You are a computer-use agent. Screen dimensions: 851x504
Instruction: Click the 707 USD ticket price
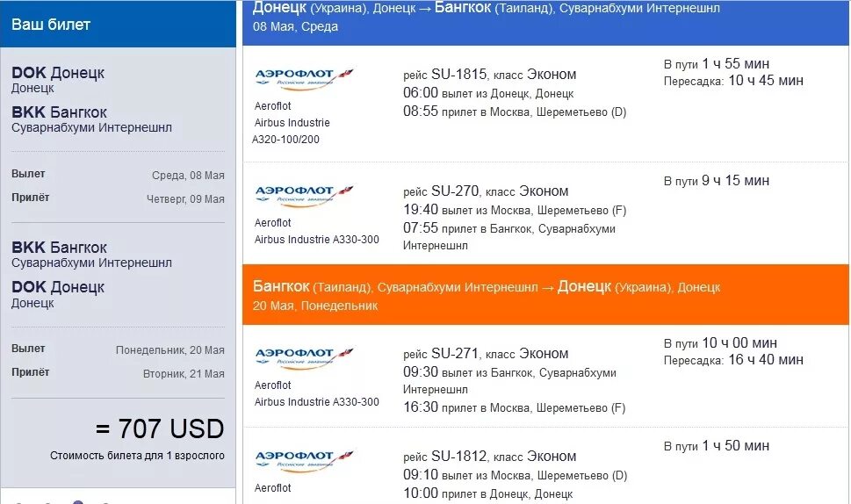click(160, 428)
